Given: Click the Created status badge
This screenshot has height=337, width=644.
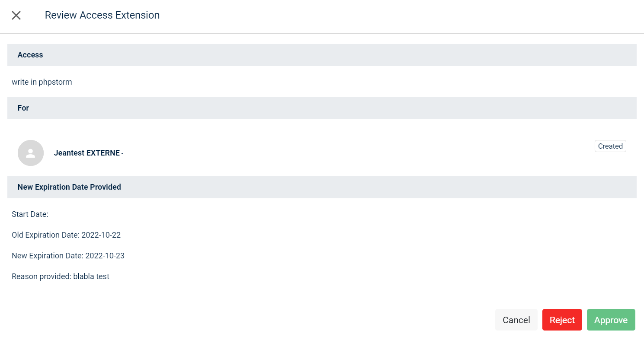Looking at the screenshot, I should (x=610, y=146).
